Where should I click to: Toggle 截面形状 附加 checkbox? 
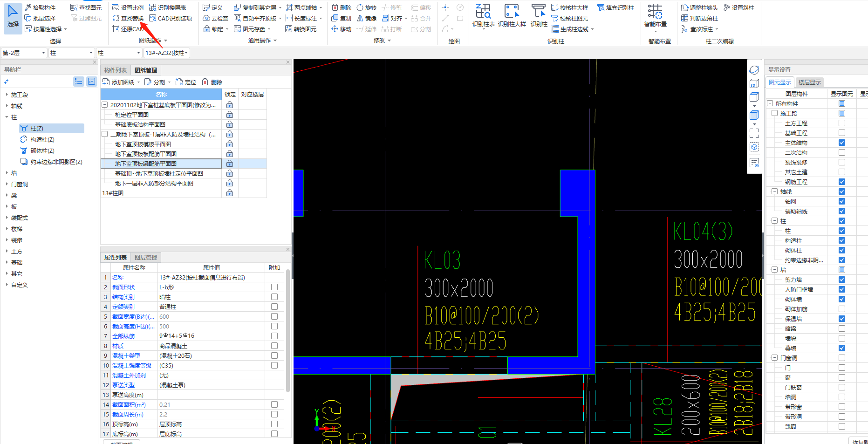pos(274,287)
